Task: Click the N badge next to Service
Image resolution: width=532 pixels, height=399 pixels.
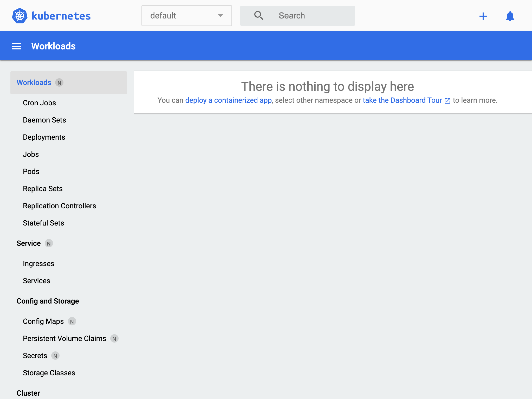Action: coord(49,243)
